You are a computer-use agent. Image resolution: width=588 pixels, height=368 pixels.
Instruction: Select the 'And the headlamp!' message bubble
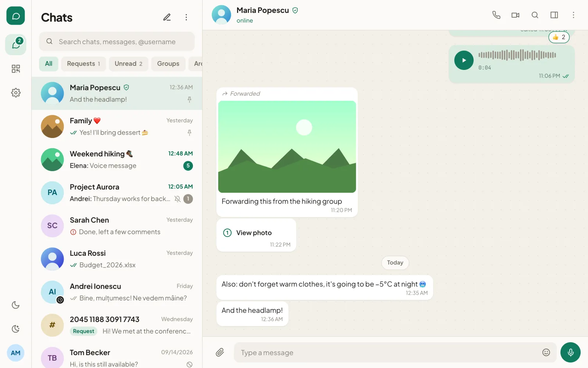pyautogui.click(x=252, y=314)
